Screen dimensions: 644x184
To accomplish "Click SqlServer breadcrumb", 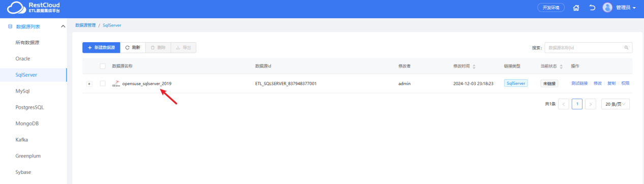I will pyautogui.click(x=112, y=25).
